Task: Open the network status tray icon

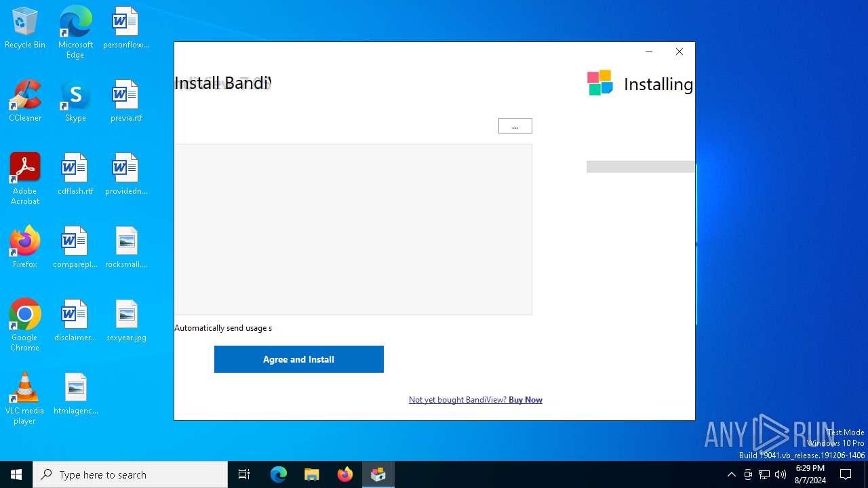Action: [x=764, y=474]
